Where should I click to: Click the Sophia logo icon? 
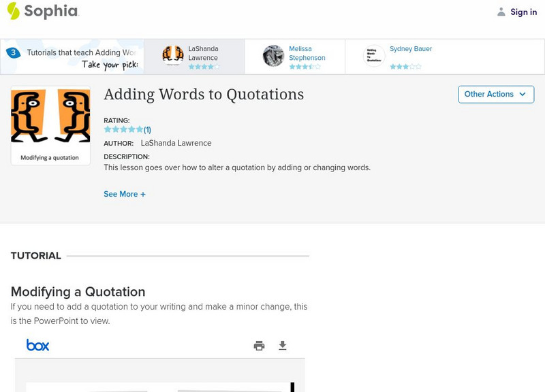[14, 11]
